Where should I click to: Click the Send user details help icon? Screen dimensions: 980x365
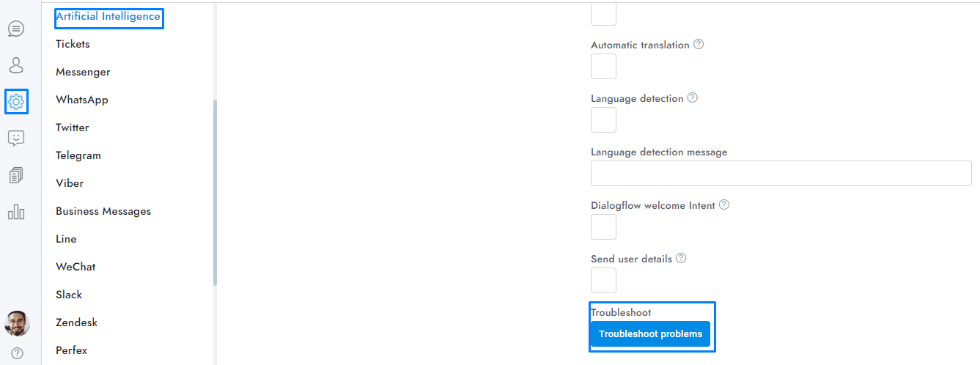681,258
